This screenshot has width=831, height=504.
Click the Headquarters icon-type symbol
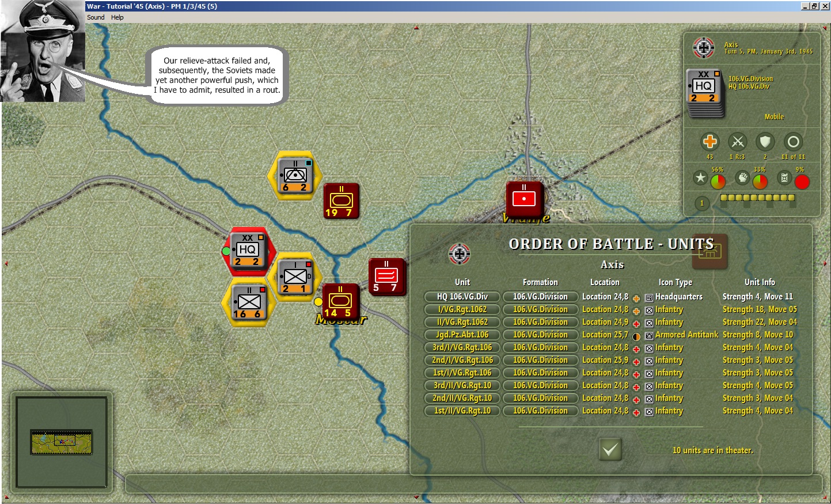coord(649,298)
